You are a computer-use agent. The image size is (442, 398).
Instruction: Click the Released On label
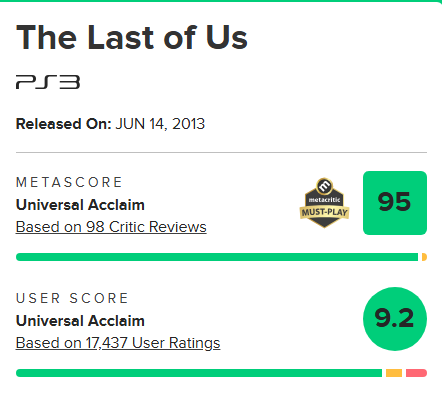coord(64,124)
